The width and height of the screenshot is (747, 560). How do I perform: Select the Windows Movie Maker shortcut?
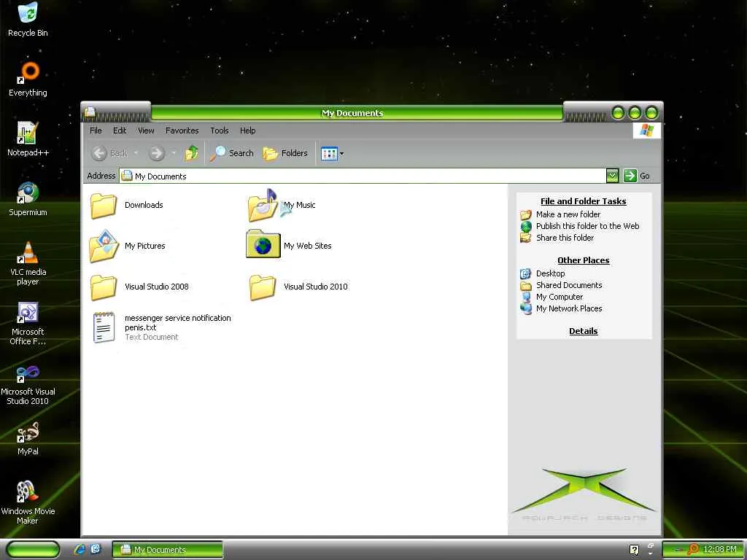28,502
